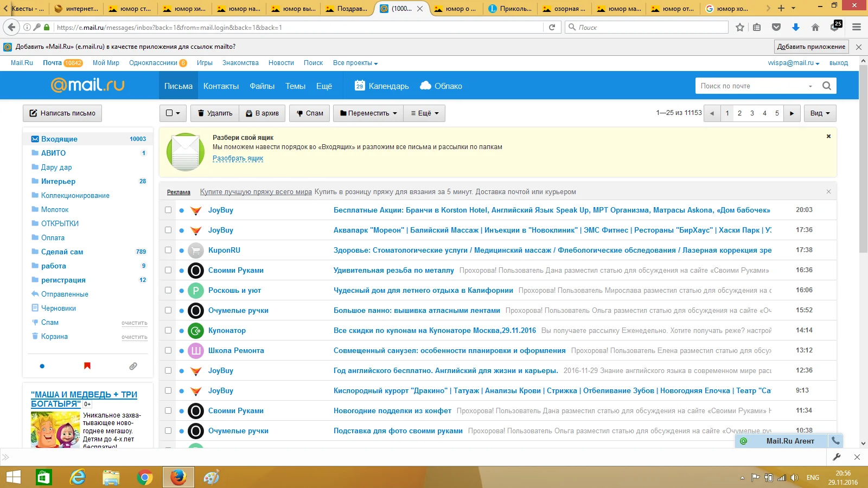
Task: Open the wispa@mail.ru account dropdown
Action: click(x=794, y=63)
